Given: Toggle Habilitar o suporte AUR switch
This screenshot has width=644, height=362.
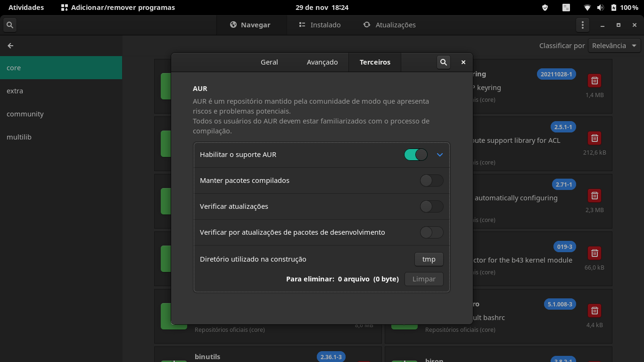Looking at the screenshot, I should [416, 155].
